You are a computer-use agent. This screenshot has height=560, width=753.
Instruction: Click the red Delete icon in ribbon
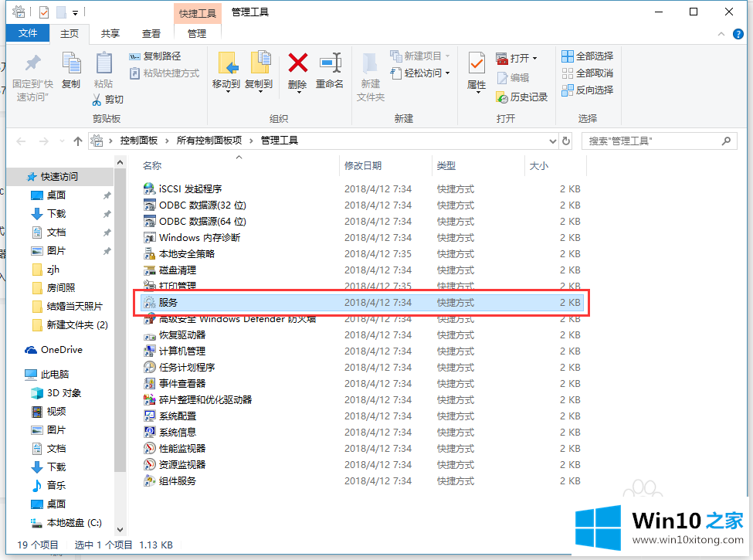[297, 64]
